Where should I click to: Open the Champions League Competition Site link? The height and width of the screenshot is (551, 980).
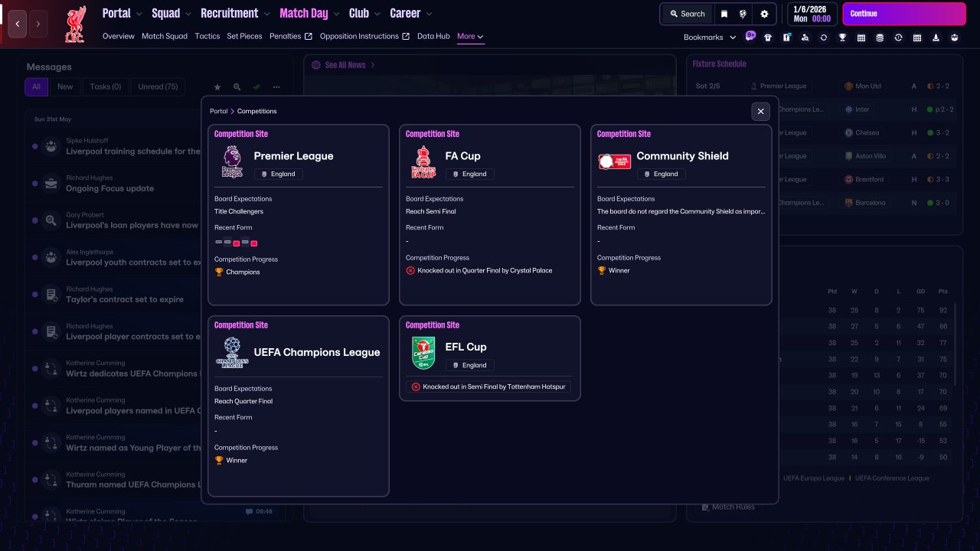pos(240,325)
